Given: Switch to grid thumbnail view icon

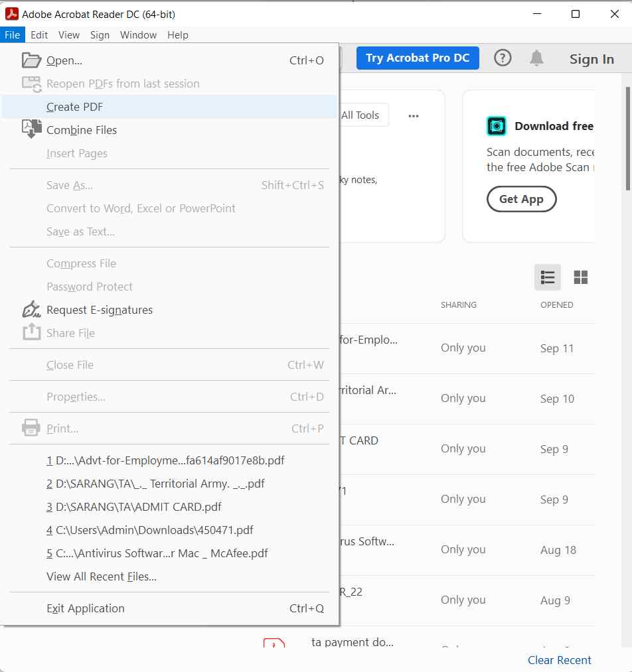Looking at the screenshot, I should click(x=580, y=277).
